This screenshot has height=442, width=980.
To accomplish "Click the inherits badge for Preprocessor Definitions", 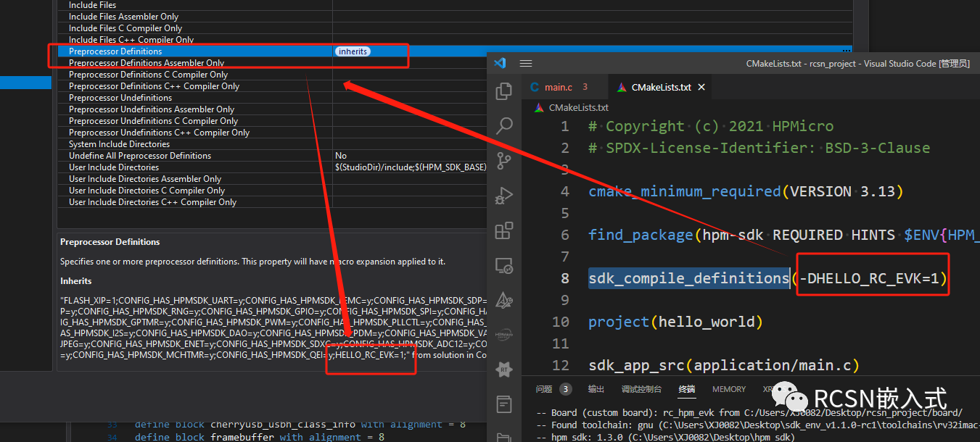I will (353, 51).
